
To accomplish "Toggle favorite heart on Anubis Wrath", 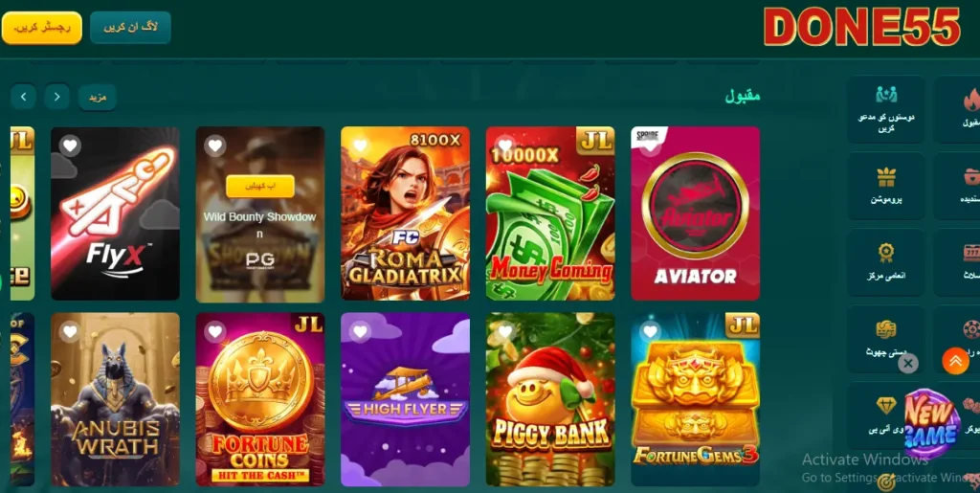I will click(70, 332).
